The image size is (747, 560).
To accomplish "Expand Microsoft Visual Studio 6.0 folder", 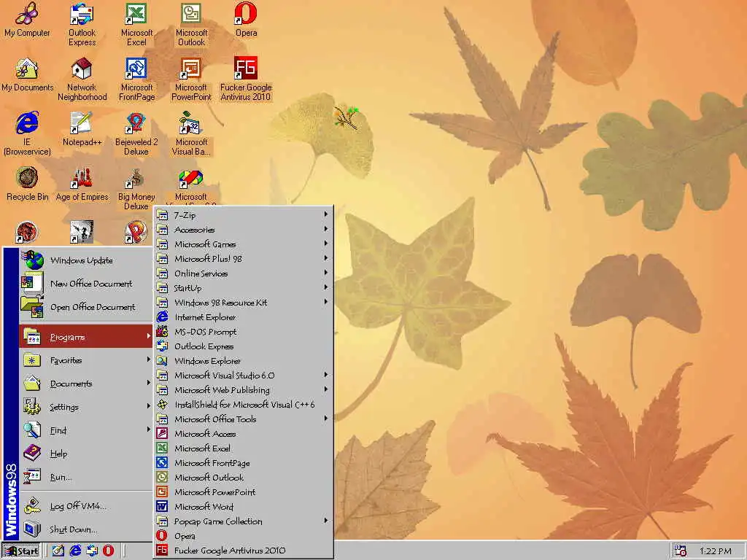I will pos(243,376).
